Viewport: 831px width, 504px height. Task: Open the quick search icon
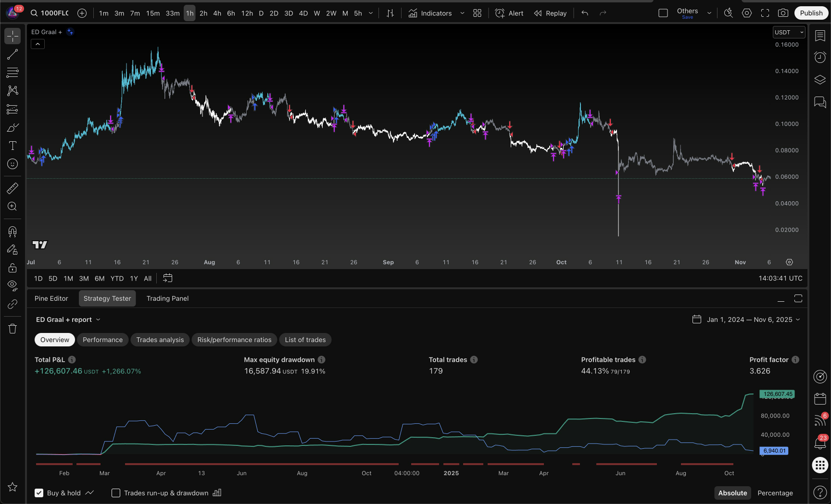(x=729, y=13)
